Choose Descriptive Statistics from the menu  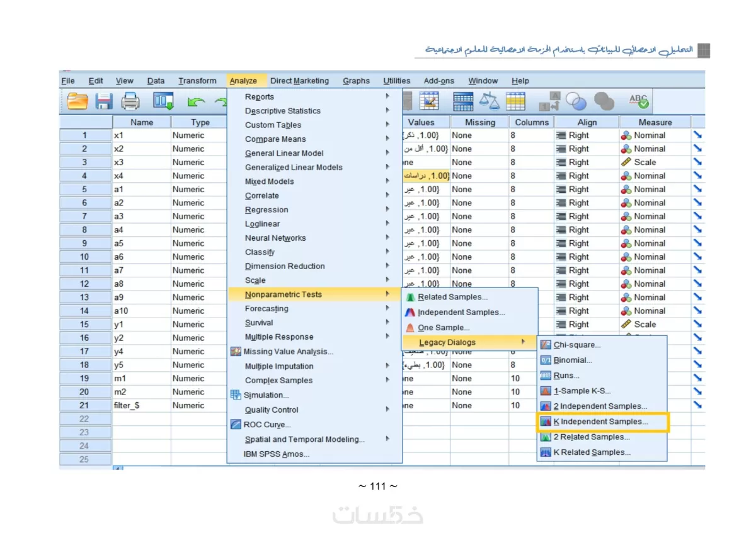282,110
